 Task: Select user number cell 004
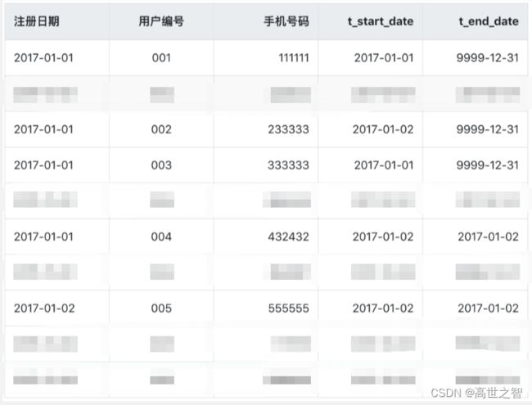(161, 236)
